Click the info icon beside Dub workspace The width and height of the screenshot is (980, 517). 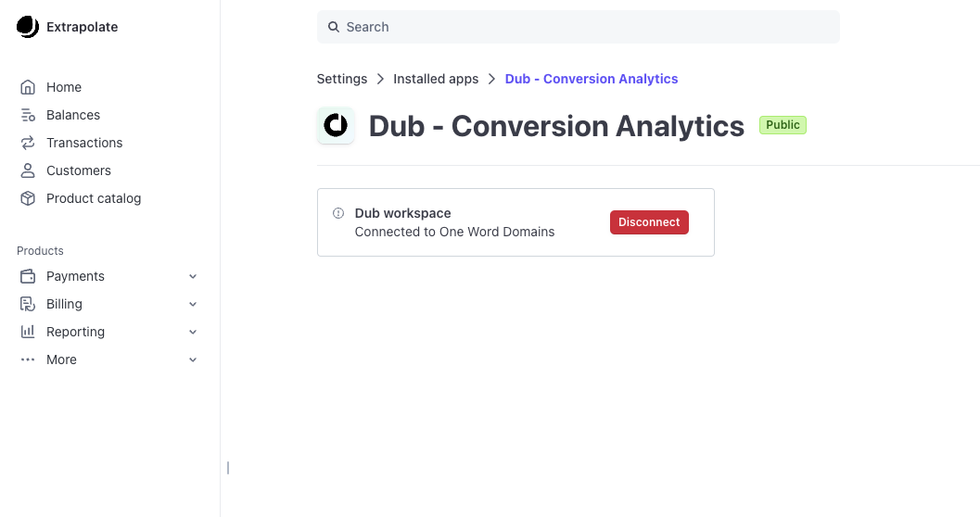tap(338, 213)
